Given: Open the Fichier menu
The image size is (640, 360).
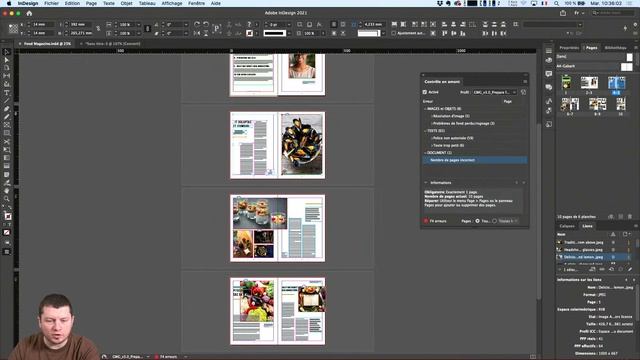Looking at the screenshot, I should [x=51, y=3].
